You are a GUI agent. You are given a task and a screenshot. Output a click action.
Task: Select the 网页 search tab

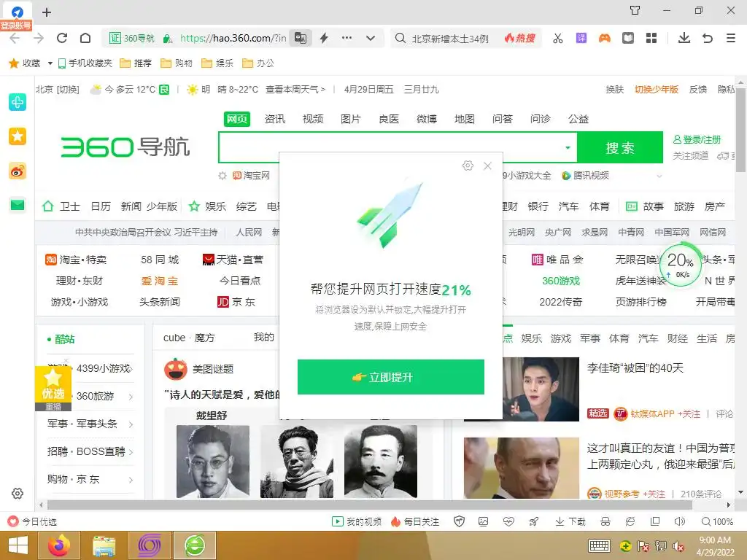click(237, 119)
